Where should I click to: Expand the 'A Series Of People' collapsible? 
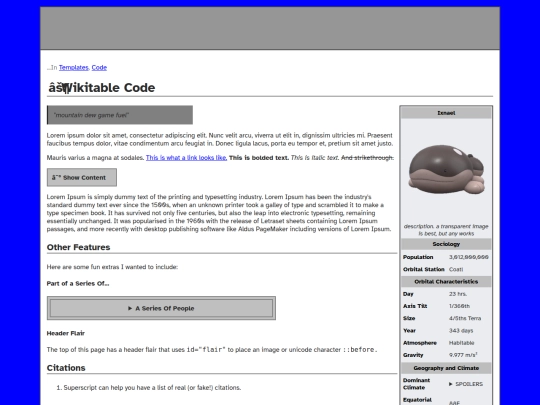tap(161, 308)
